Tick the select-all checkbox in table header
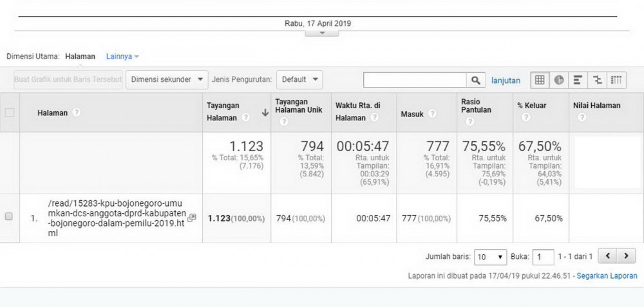 click(10, 113)
